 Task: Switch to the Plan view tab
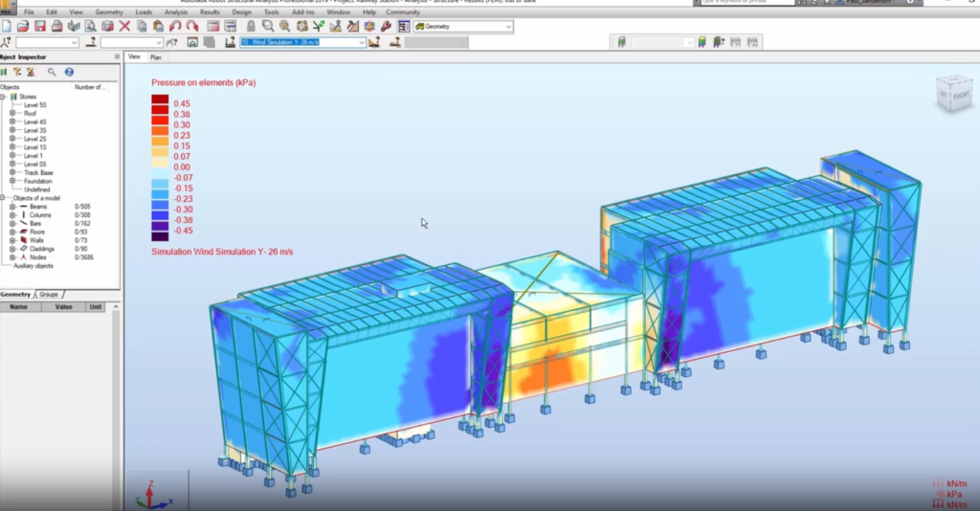[x=156, y=57]
